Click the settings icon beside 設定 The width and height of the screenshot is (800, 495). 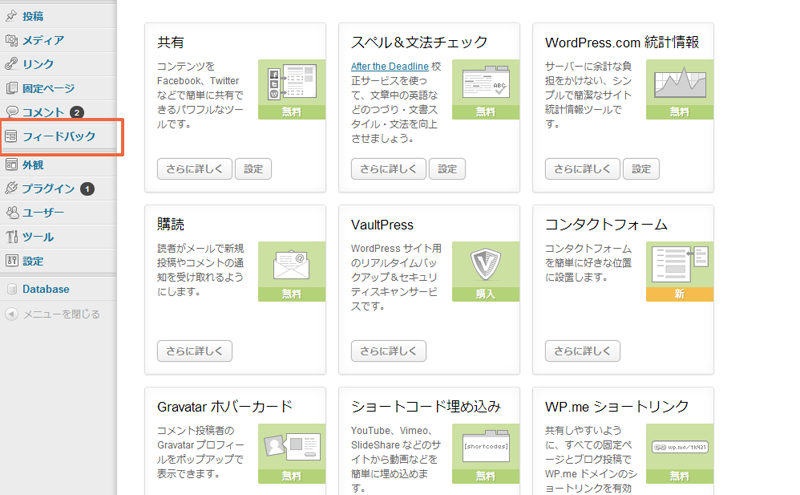coord(11,261)
